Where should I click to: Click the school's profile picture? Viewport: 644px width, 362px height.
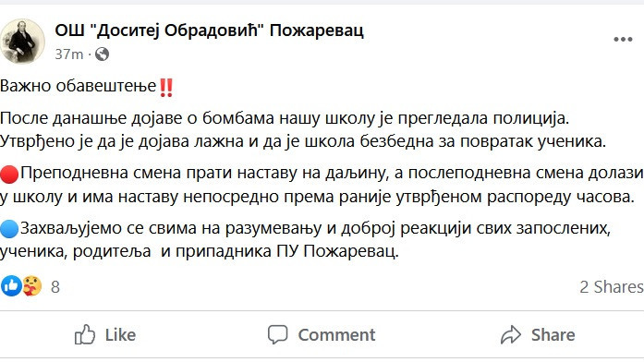click(x=22, y=42)
